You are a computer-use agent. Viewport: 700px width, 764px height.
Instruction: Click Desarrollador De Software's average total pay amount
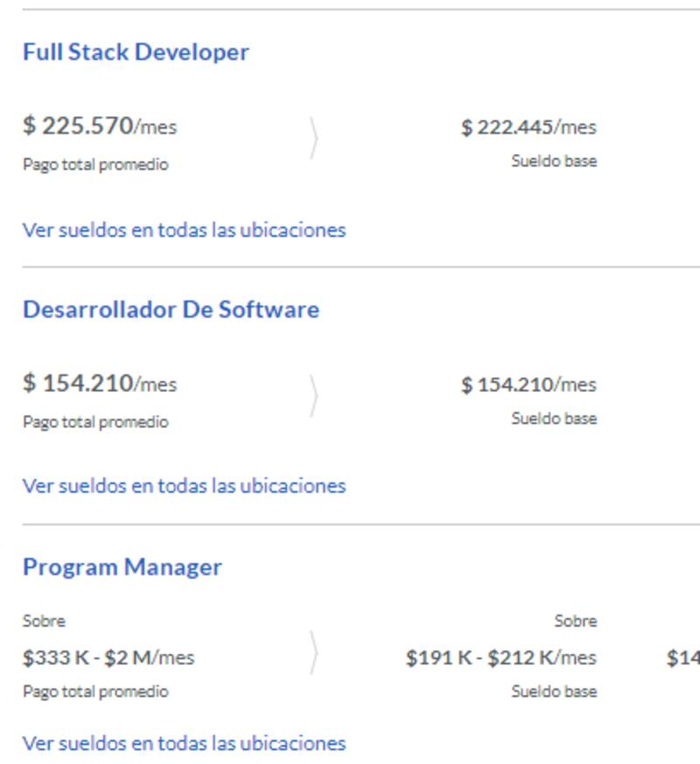pyautogui.click(x=100, y=383)
